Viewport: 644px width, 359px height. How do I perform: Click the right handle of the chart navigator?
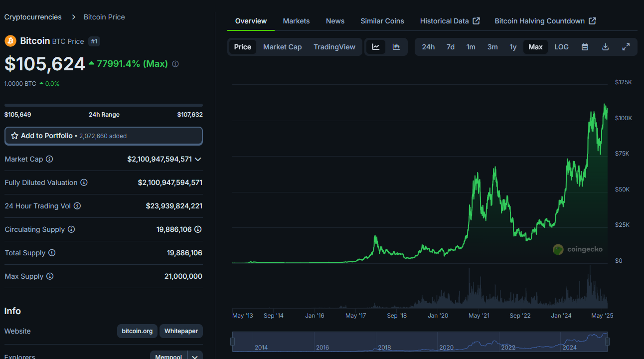coord(607,342)
